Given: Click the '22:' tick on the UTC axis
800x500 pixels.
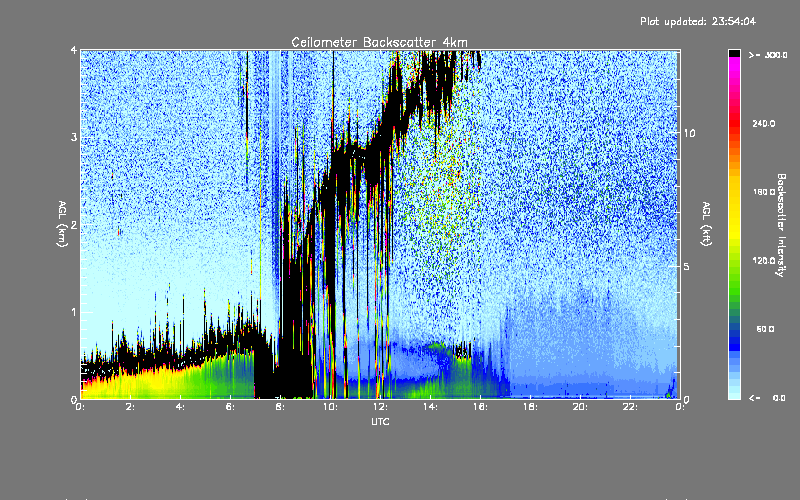Looking at the screenshot, I should pos(630,407).
